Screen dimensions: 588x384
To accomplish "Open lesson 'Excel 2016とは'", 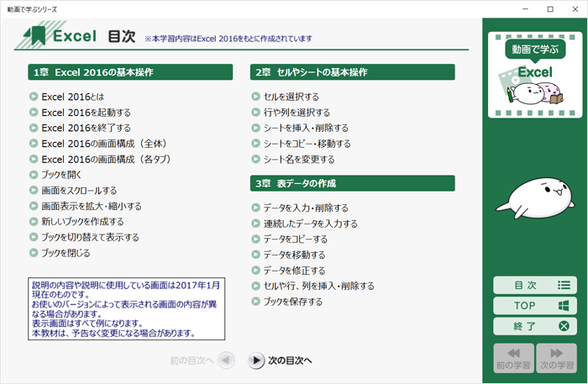I will [x=66, y=97].
